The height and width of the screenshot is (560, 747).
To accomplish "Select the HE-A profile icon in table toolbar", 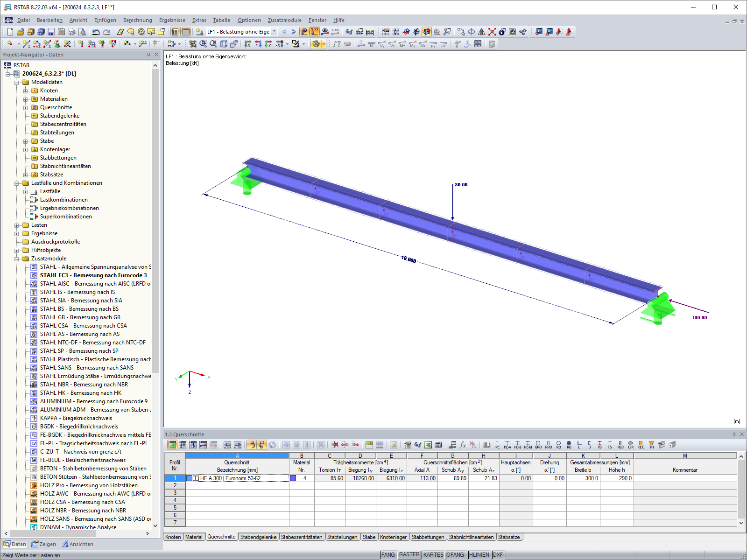I will [x=507, y=445].
